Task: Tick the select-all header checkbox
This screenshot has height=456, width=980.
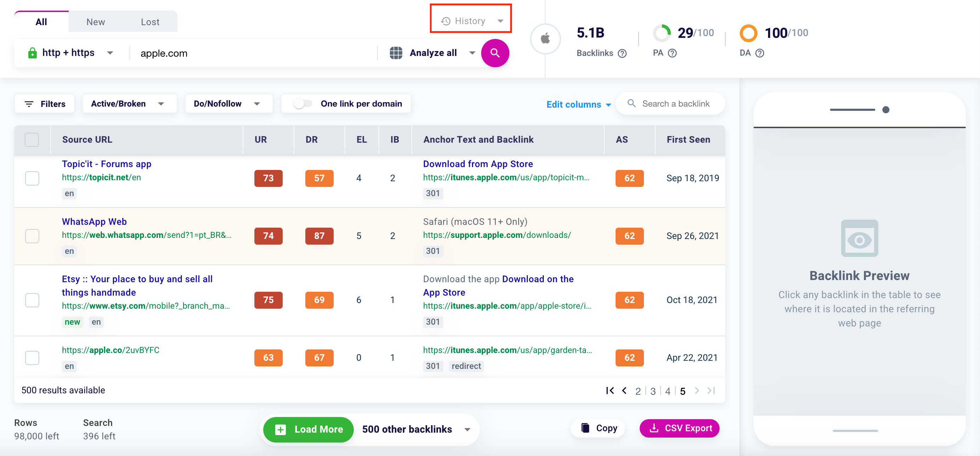Action: click(32, 140)
